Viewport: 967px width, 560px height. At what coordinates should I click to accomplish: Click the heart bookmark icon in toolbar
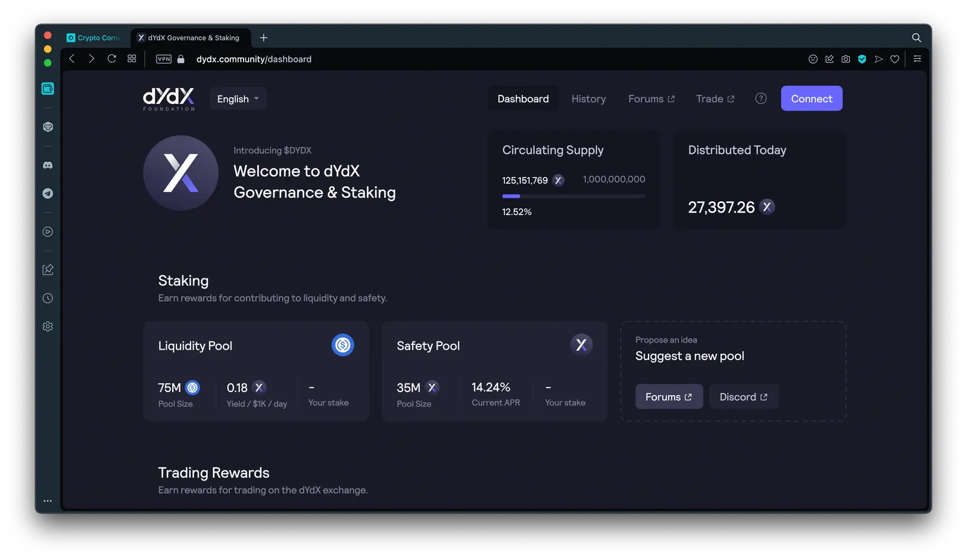(895, 59)
